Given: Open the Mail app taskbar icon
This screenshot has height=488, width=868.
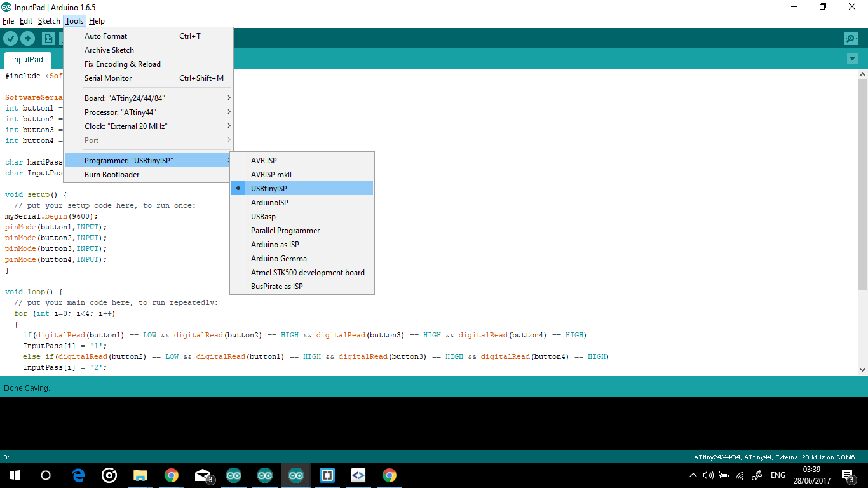Looking at the screenshot, I should 203,475.
